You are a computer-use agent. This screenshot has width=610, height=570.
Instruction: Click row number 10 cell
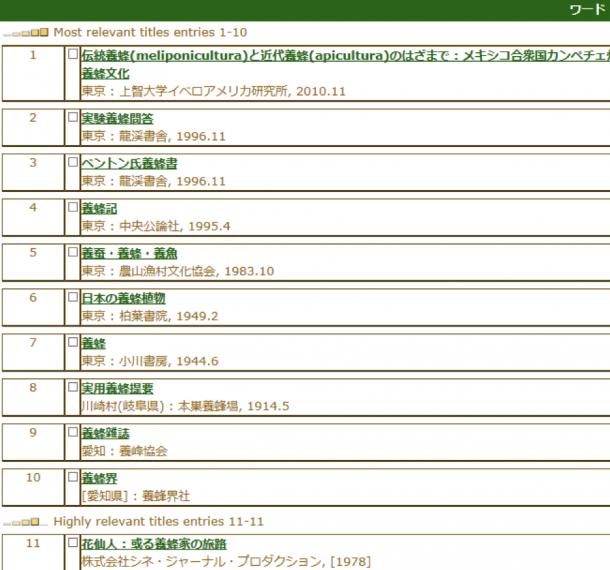pyautogui.click(x=33, y=487)
